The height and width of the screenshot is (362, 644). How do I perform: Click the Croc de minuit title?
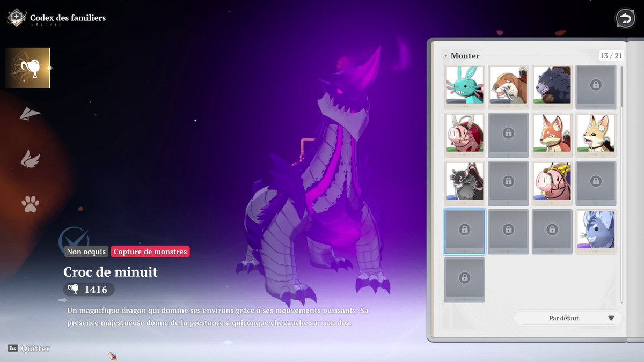111,272
